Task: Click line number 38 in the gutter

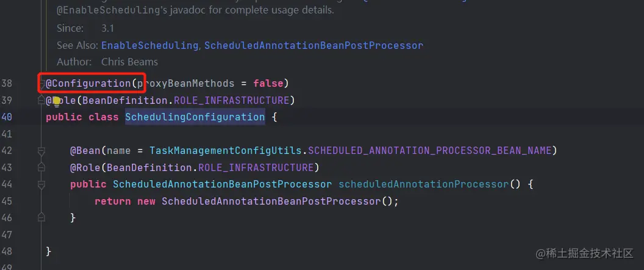Action: point(7,84)
